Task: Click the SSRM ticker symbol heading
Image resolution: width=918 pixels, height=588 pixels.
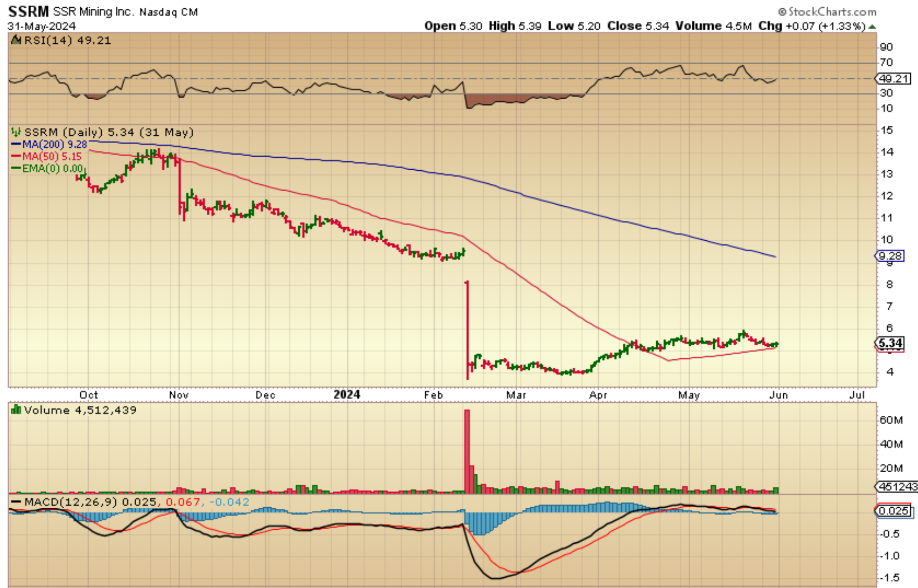Action: coord(28,11)
